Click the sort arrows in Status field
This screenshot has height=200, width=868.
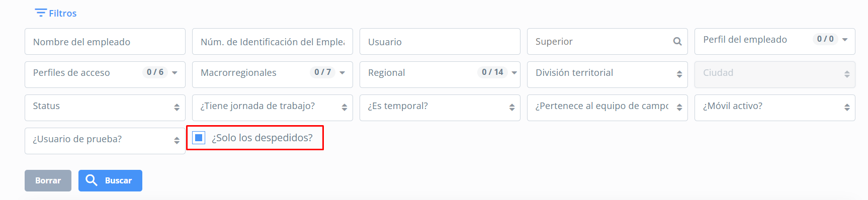(x=177, y=107)
